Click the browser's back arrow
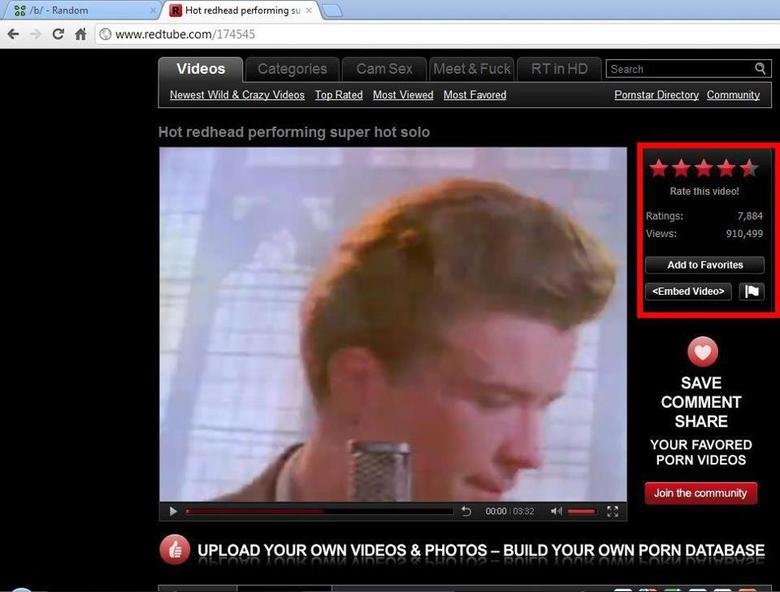Viewport: 780px width, 592px height. tap(13, 34)
